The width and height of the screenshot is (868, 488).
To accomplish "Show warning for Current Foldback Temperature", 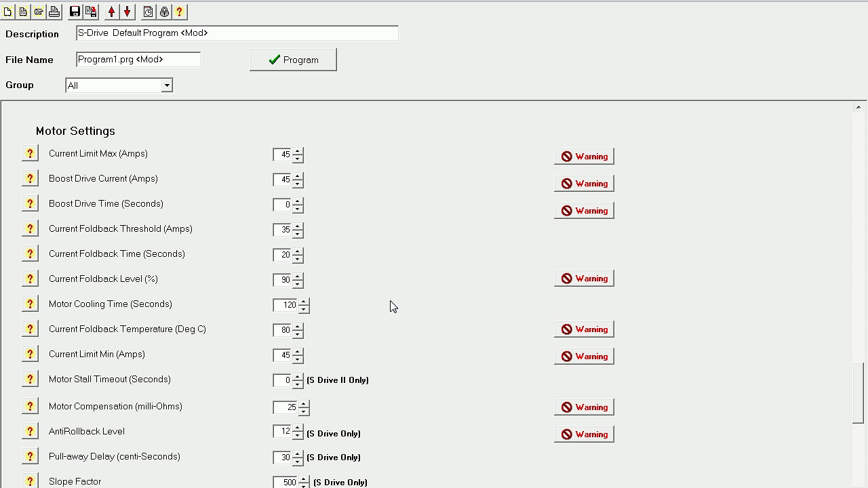I will point(584,329).
